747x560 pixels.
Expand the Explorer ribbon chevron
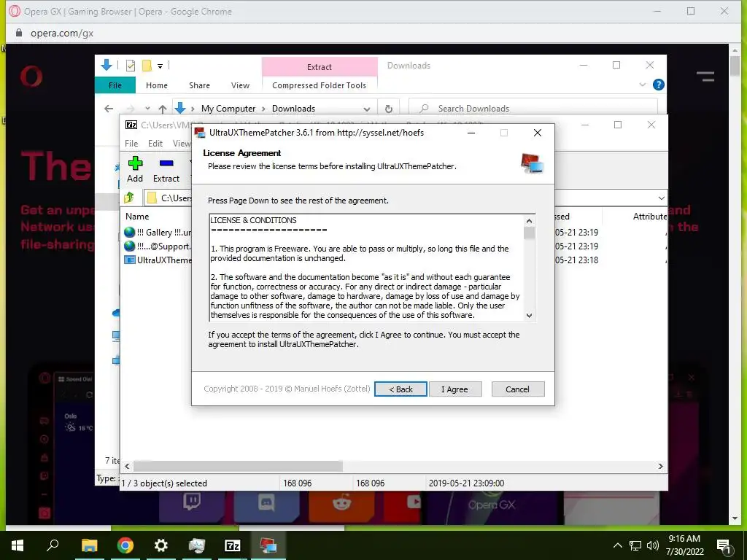pos(642,85)
